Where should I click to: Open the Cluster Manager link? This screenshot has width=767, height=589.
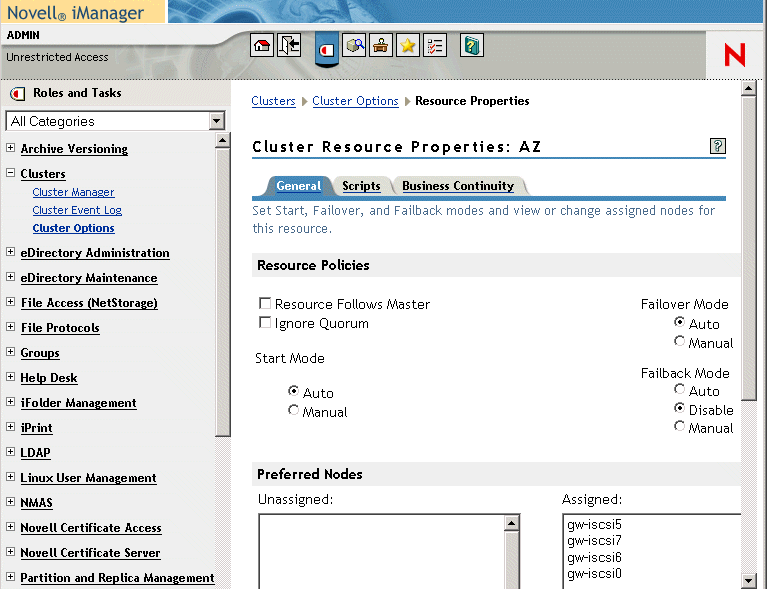[73, 192]
